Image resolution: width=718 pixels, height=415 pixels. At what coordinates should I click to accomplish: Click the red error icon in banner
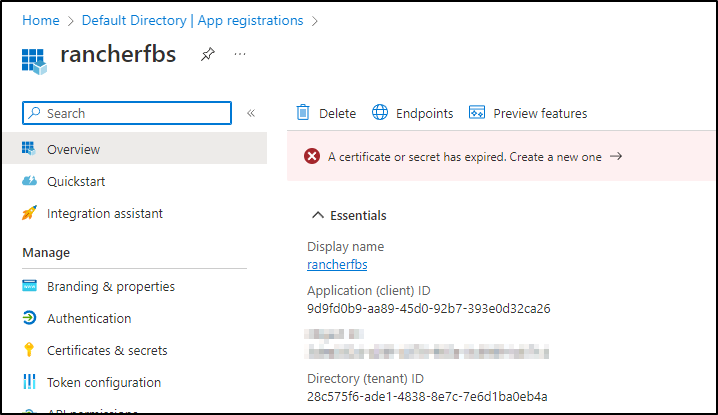[x=312, y=157]
